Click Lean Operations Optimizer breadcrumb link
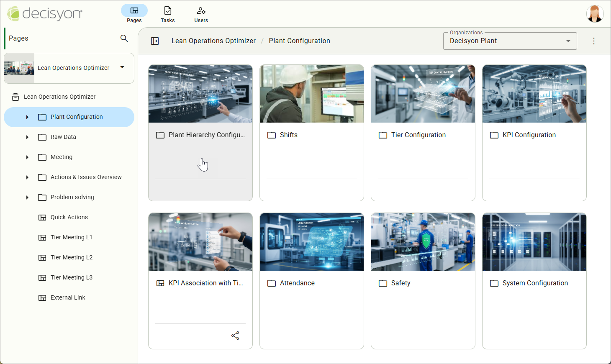This screenshot has width=611, height=364. [213, 41]
